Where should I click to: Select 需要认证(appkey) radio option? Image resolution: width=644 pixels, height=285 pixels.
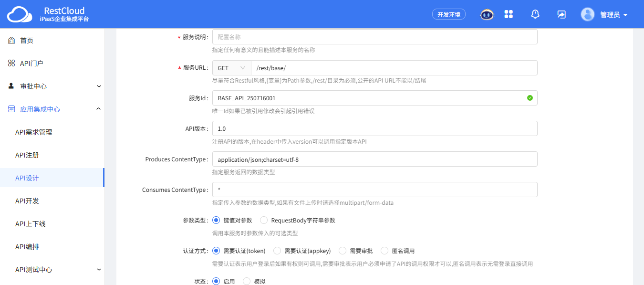[277, 251]
